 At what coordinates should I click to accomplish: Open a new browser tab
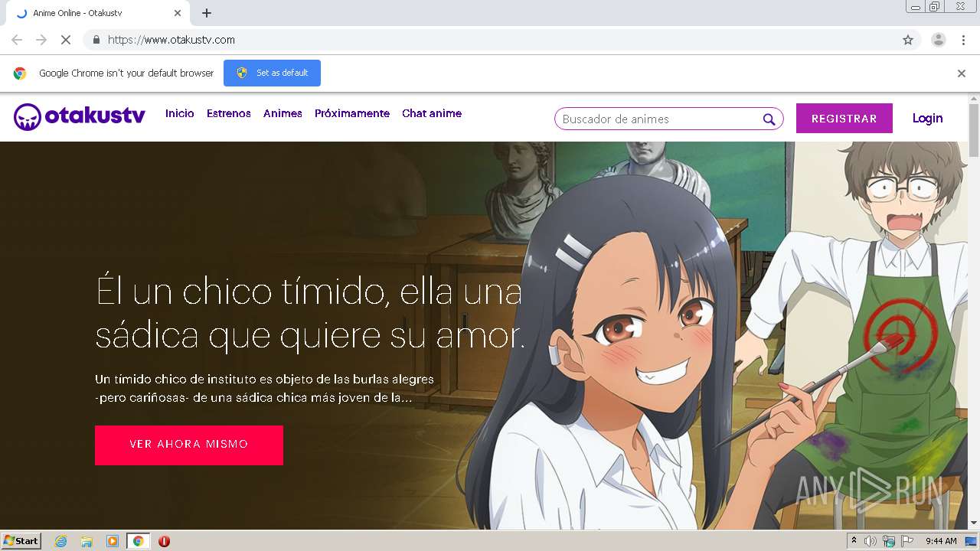(207, 13)
